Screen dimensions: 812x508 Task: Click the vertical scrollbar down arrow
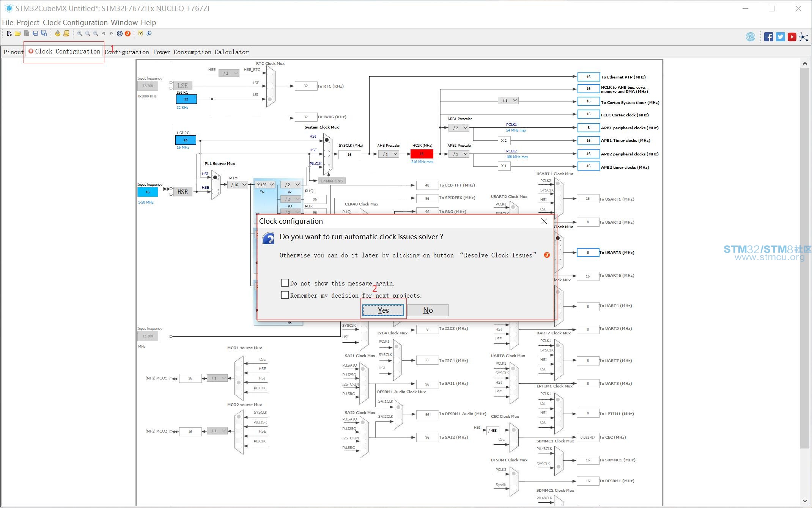pyautogui.click(x=805, y=501)
